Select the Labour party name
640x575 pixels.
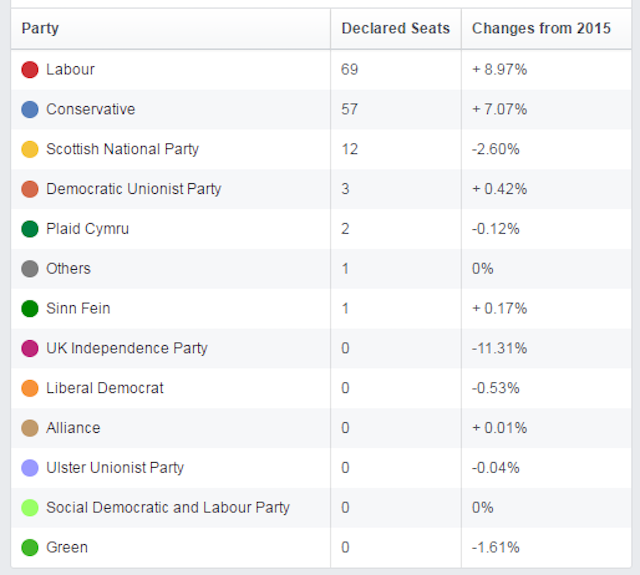(x=70, y=69)
